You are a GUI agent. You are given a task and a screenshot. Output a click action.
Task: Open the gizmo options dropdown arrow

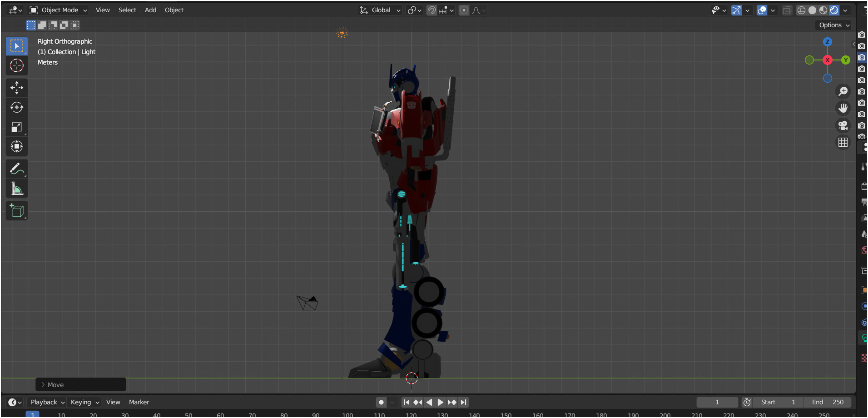pos(747,10)
